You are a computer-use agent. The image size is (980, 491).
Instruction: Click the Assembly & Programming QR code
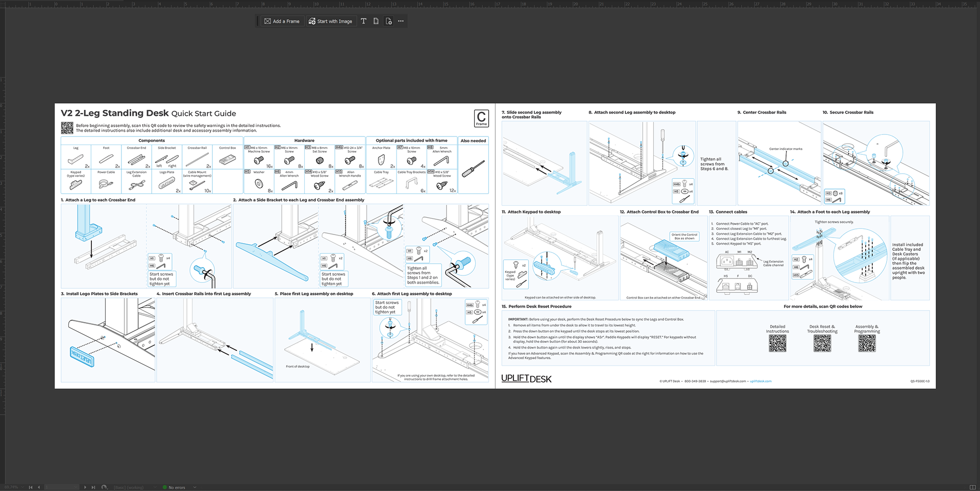(x=867, y=343)
